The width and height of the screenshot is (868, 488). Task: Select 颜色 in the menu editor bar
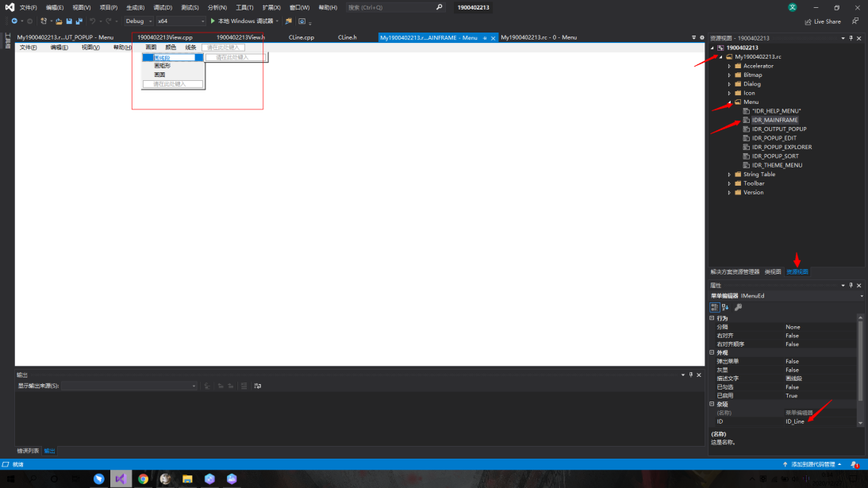point(171,48)
